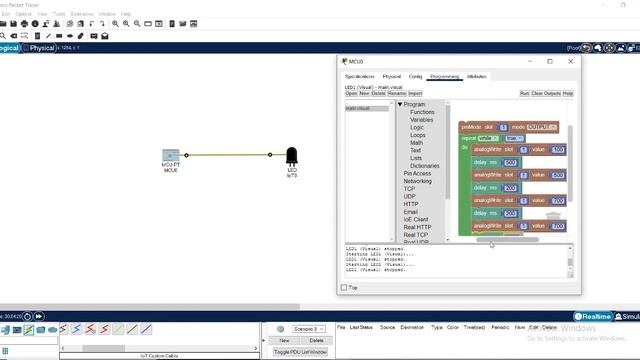Click the trash can in block workspace

[x=553, y=215]
